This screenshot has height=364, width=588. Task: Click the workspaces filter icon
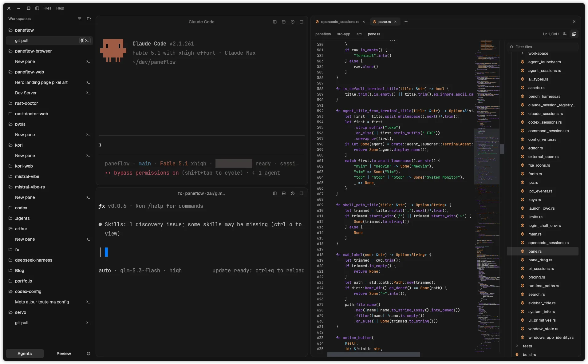point(80,19)
